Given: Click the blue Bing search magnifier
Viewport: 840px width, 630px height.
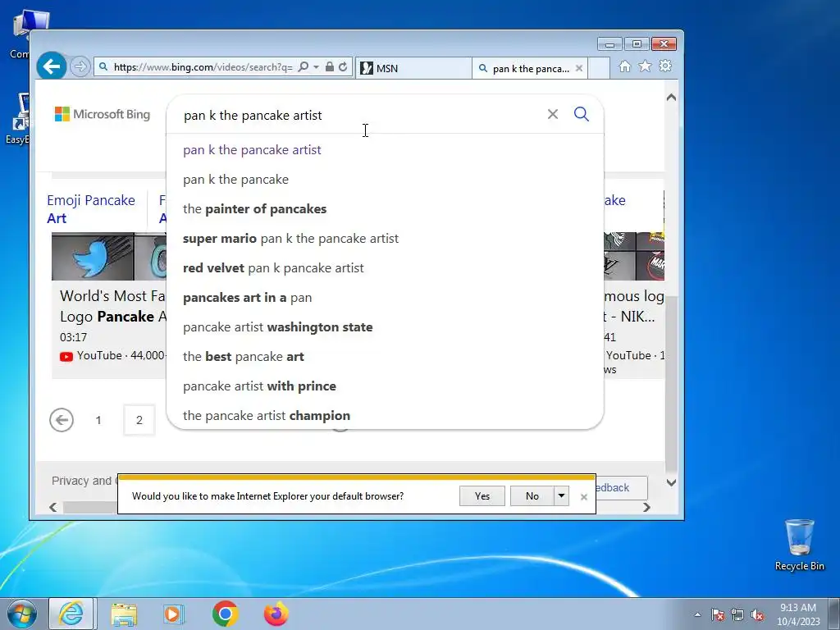Looking at the screenshot, I should click(x=582, y=114).
